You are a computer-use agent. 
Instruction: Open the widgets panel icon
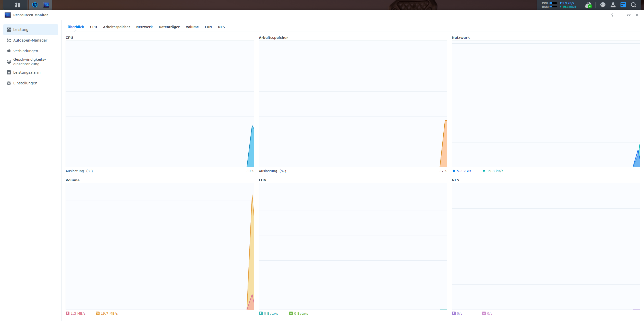pos(623,5)
